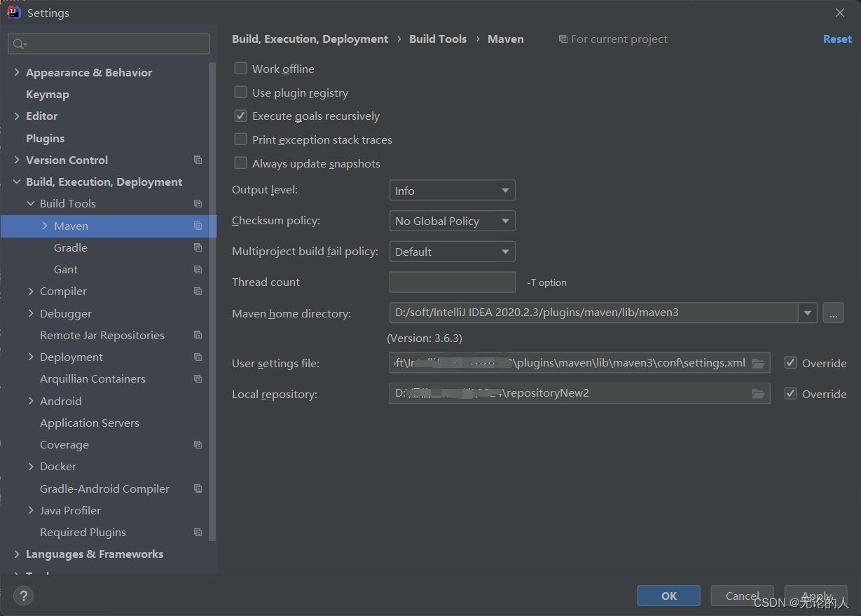Click the project-level icon beside Compiler
The image size is (861, 616).
click(x=198, y=291)
